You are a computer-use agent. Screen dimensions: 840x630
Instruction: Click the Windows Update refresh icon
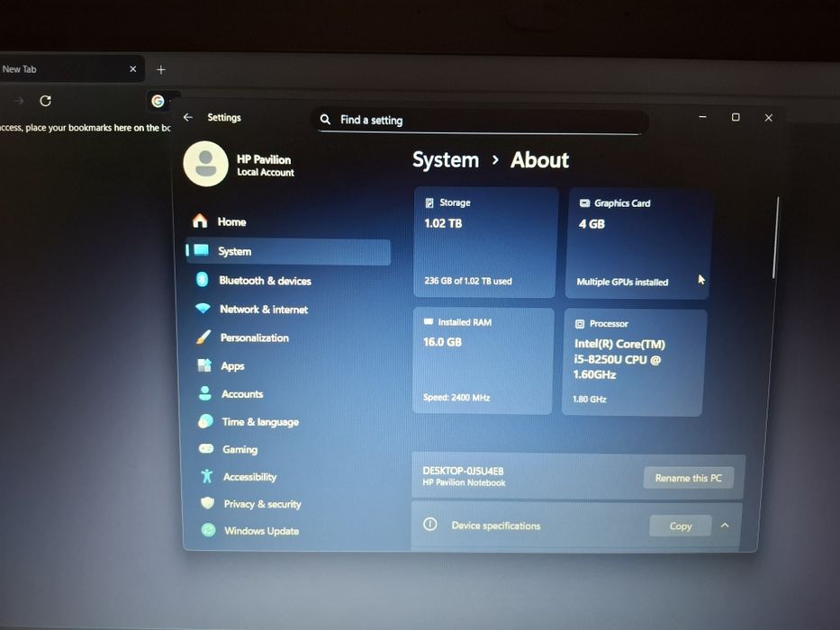click(x=208, y=530)
